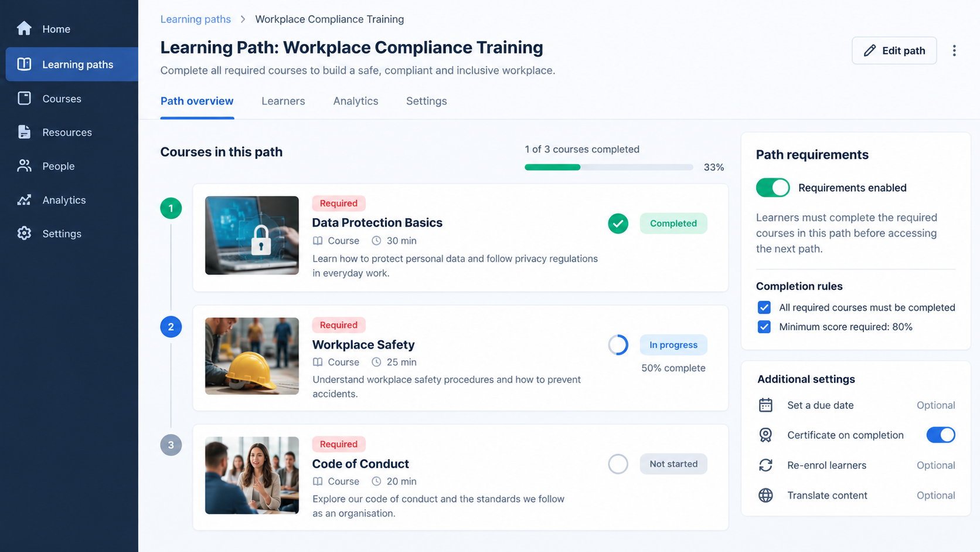
Task: Click the Not started status badge
Action: point(673,464)
